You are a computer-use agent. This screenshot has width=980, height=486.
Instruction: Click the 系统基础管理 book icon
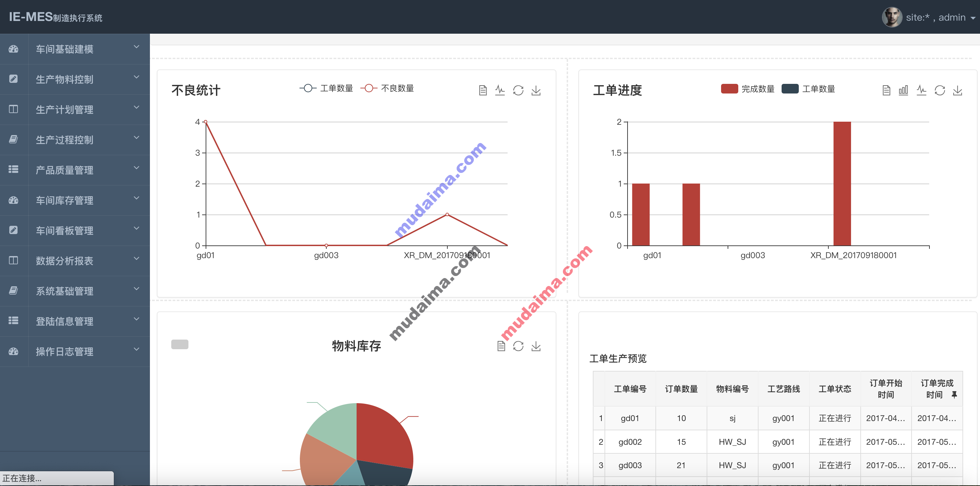click(13, 290)
